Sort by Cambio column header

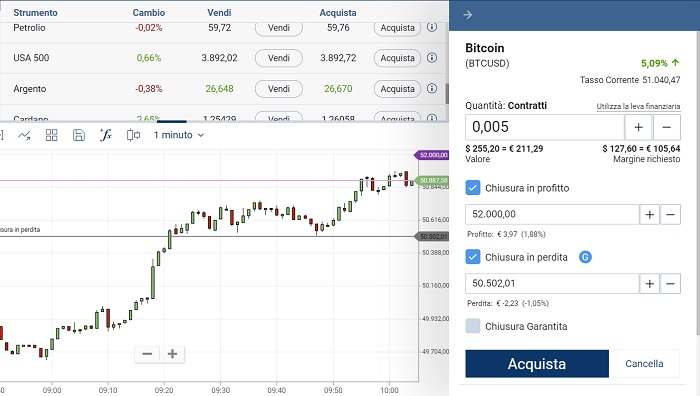149,13
